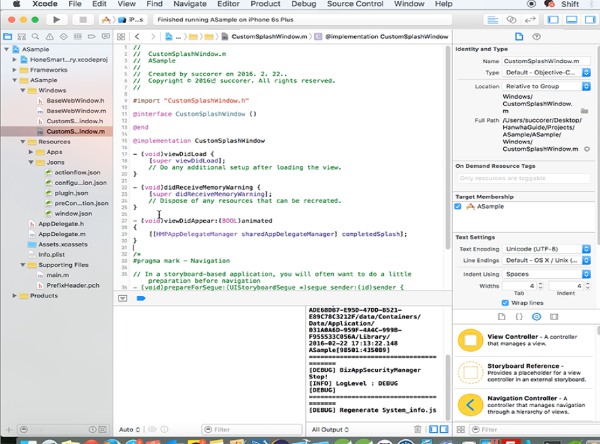Add a file with the plus button
The image size is (600, 444).
pyautogui.click(x=9, y=430)
